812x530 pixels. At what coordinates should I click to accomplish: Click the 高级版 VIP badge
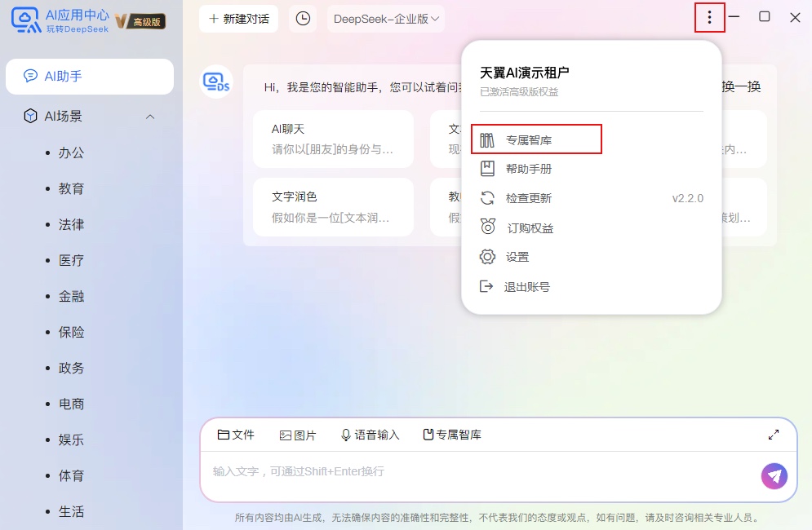(140, 21)
